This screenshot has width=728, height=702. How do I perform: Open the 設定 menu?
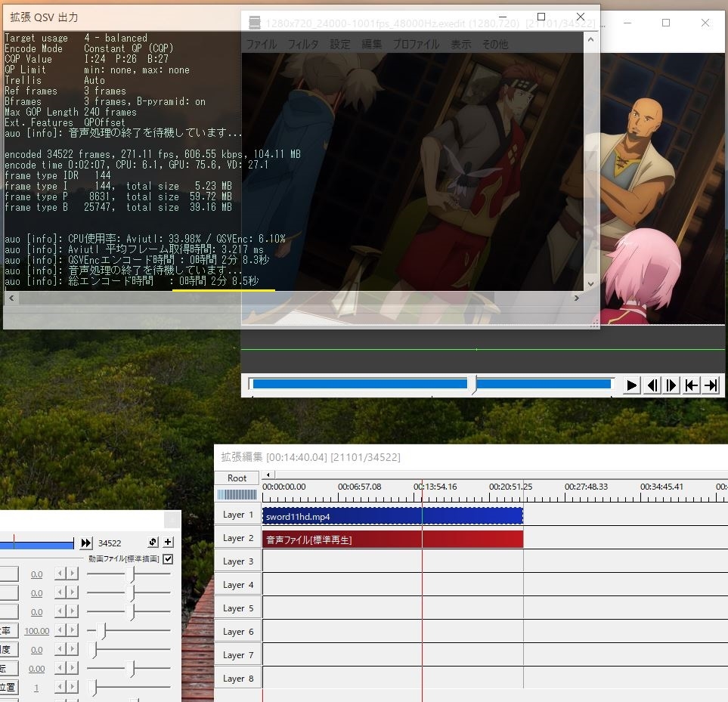pos(340,45)
